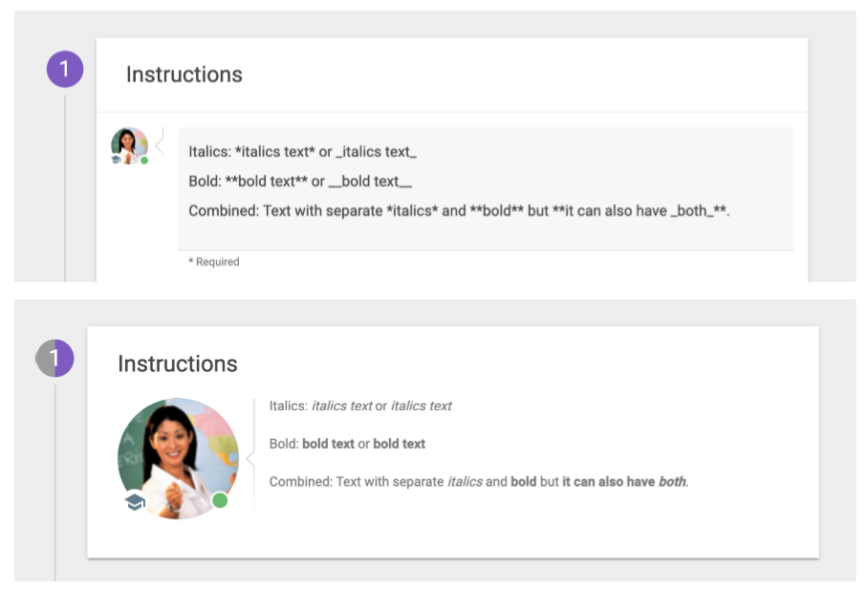Viewport: 868px width, 593px height.
Task: Click the rendered 'Combined: Text with separate' line
Action: [x=479, y=482]
